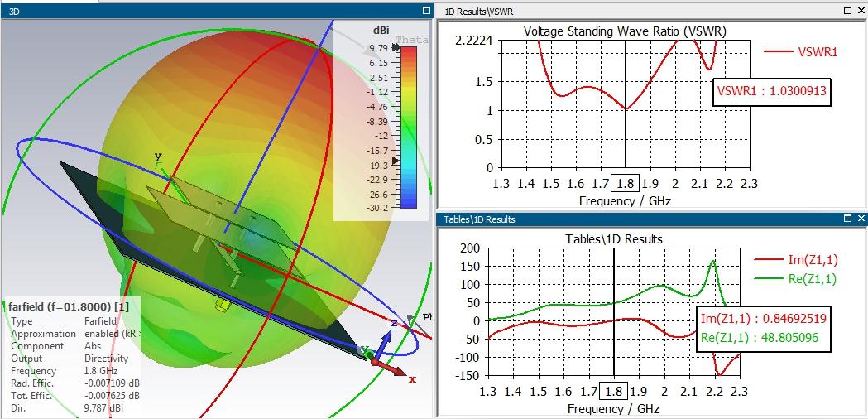The height and width of the screenshot is (419, 868).
Task: Click the Im(Z1,1) legend entry
Action: (x=795, y=259)
